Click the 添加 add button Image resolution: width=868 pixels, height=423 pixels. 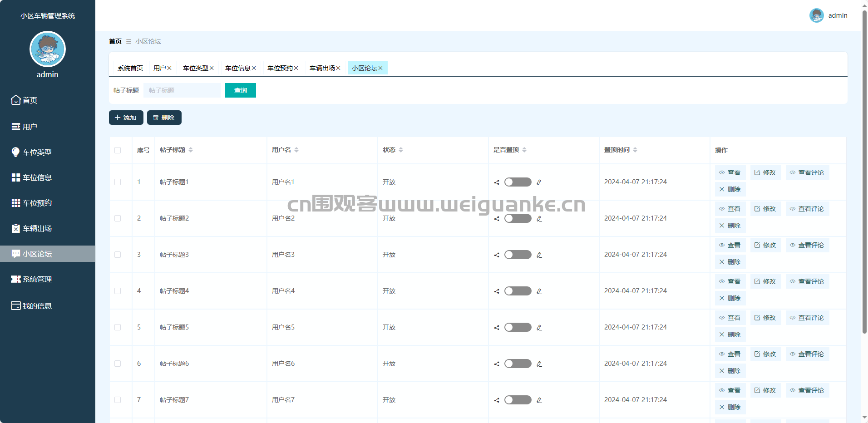pos(126,118)
